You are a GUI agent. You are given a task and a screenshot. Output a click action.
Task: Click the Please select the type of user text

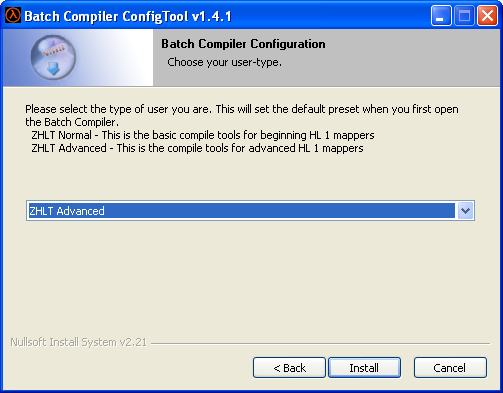(x=242, y=109)
